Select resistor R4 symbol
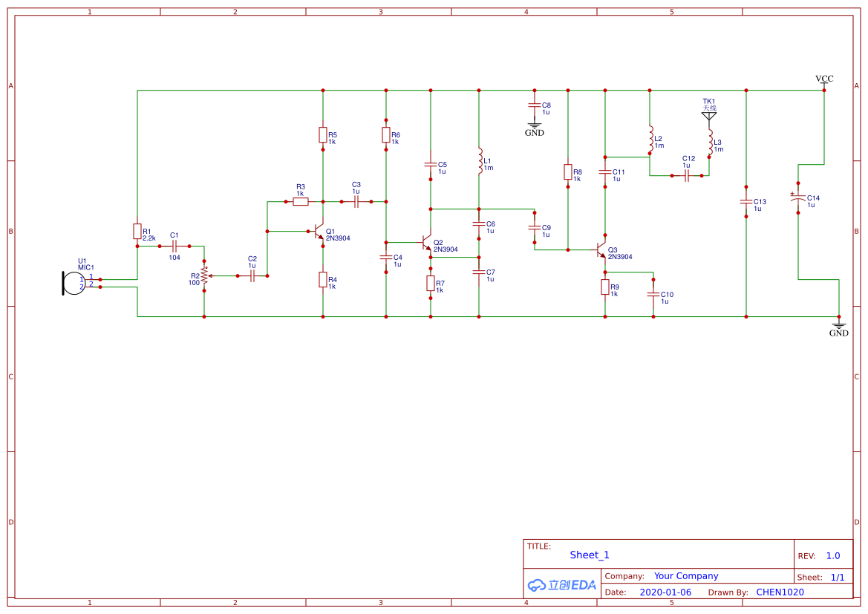 [x=323, y=280]
